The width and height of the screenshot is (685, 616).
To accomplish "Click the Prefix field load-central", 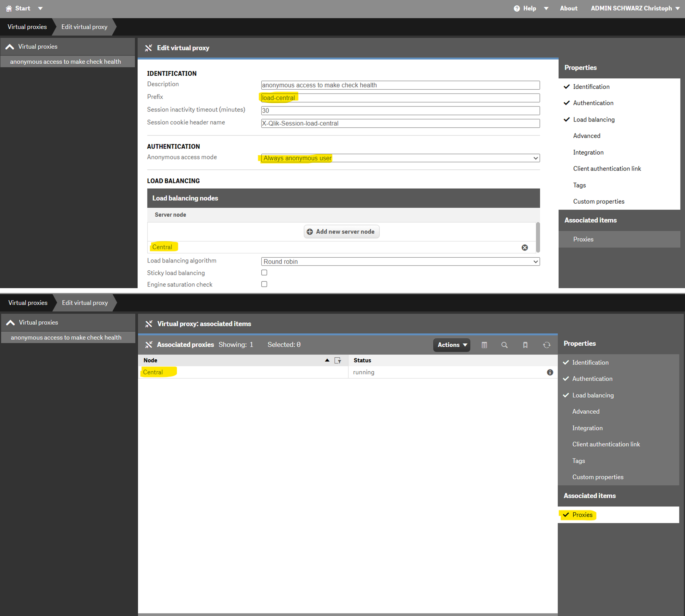I will (400, 98).
